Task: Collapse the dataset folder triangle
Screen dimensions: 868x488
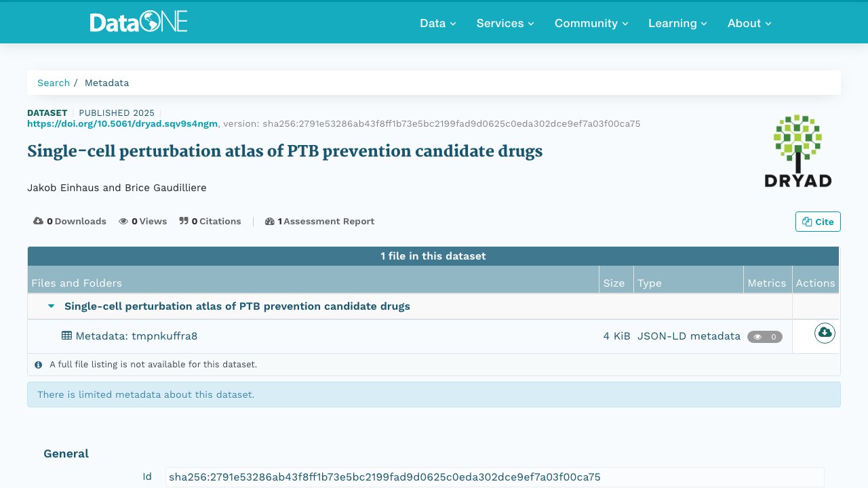Action: tap(51, 306)
